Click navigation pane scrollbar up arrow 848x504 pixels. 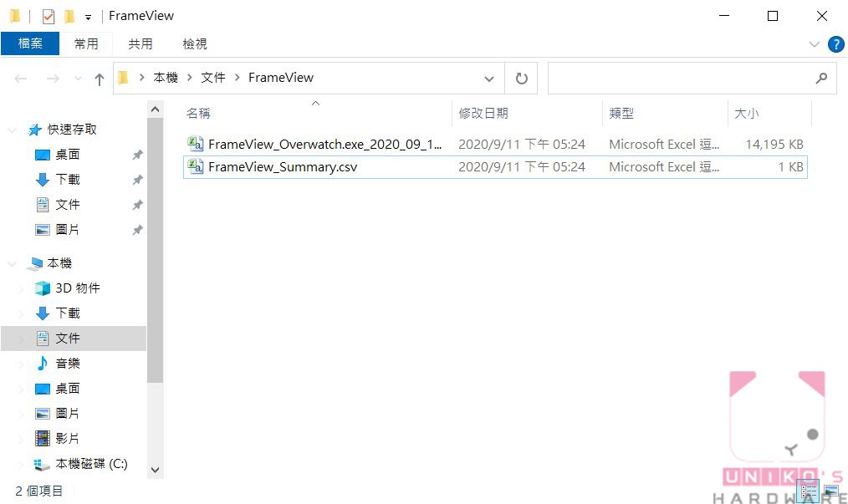coord(156,109)
